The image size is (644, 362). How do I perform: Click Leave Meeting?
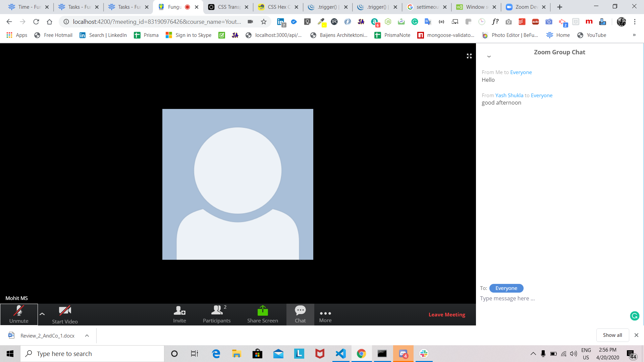447,314
